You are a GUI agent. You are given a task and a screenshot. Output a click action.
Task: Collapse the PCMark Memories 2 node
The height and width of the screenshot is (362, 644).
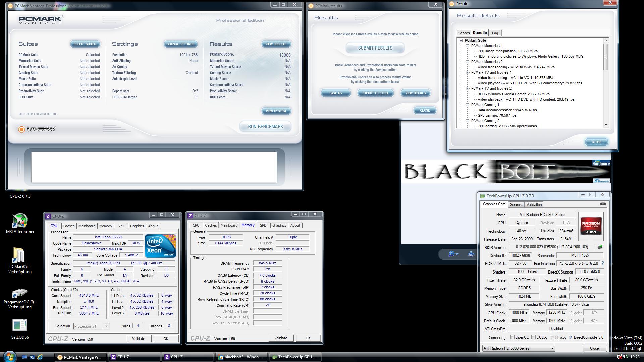(467, 62)
